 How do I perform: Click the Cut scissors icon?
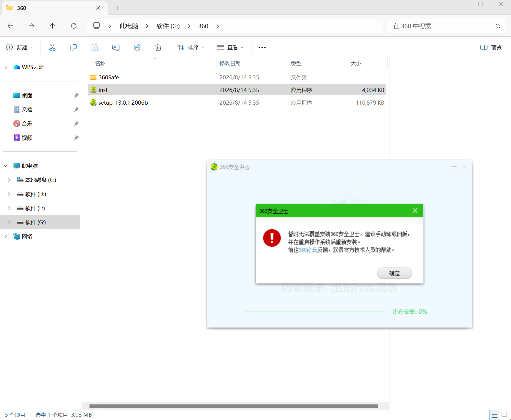tap(52, 47)
